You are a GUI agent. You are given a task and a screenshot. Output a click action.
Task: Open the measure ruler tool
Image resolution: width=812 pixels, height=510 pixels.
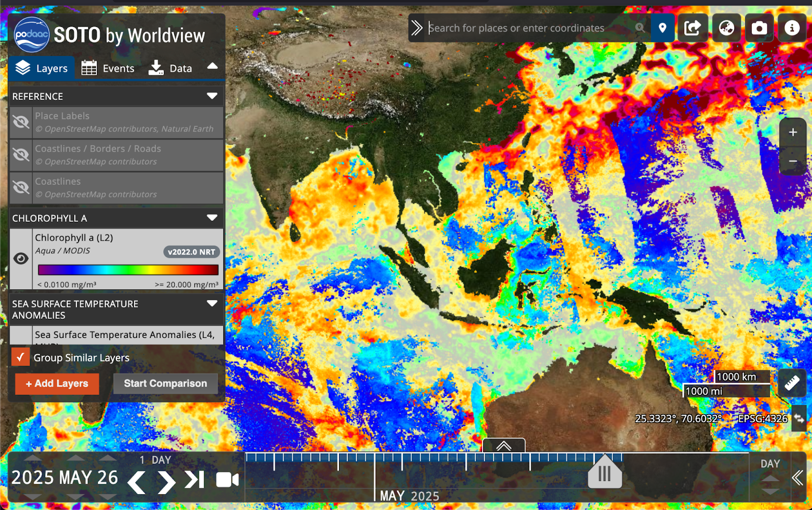pyautogui.click(x=792, y=383)
